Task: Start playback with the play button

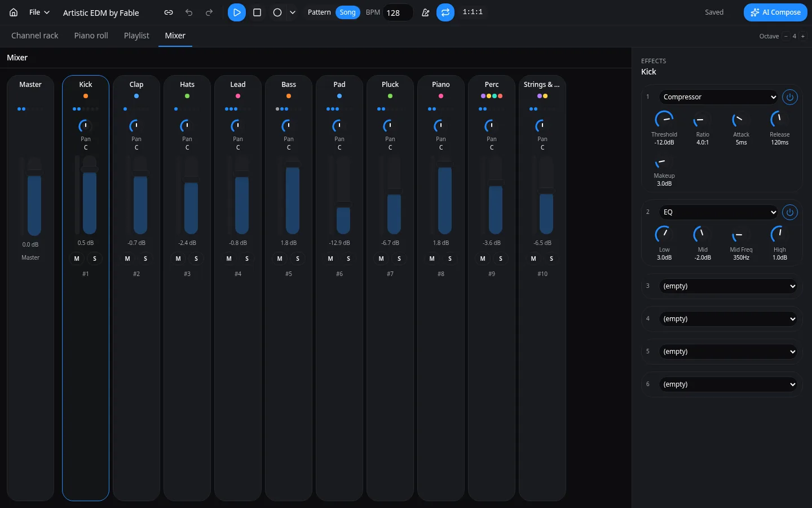Action: (x=237, y=12)
